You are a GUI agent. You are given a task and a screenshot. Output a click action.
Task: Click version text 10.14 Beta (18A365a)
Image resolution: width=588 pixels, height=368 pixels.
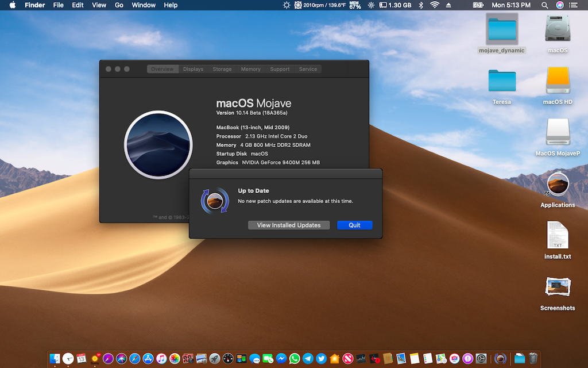point(252,113)
